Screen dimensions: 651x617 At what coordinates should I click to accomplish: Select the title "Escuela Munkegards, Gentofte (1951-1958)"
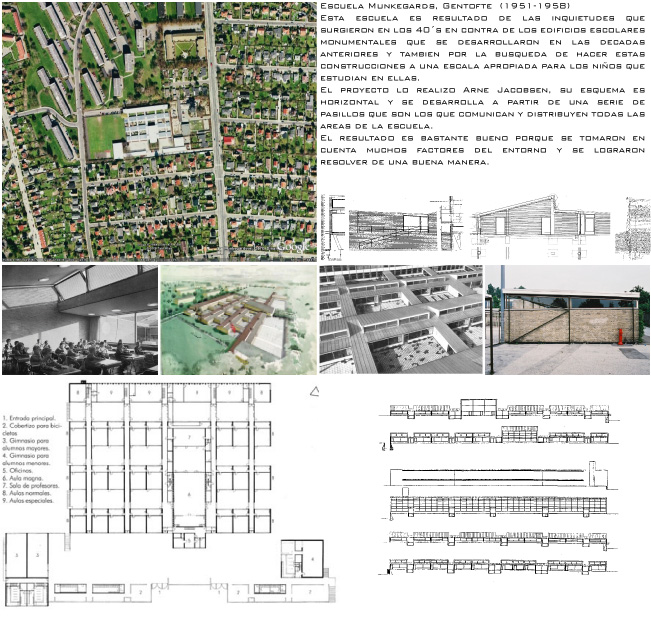point(445,6)
